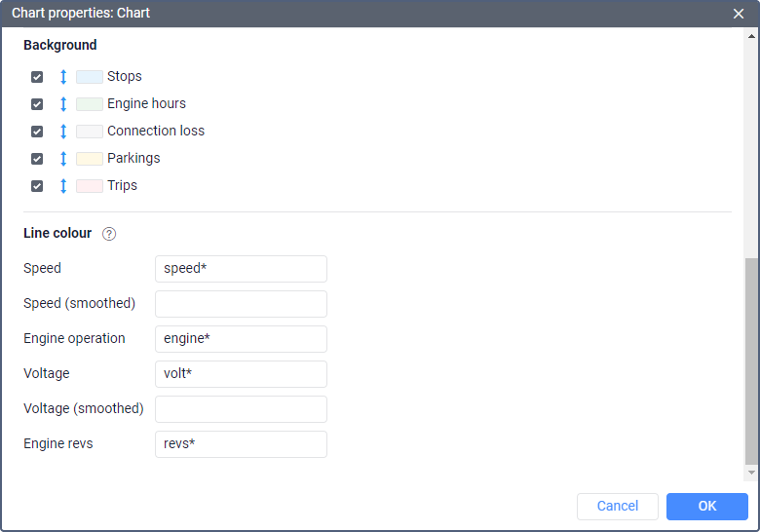Viewport: 760px width, 532px height.
Task: Click the reorder arrow icon beside Stops
Action: pos(63,77)
